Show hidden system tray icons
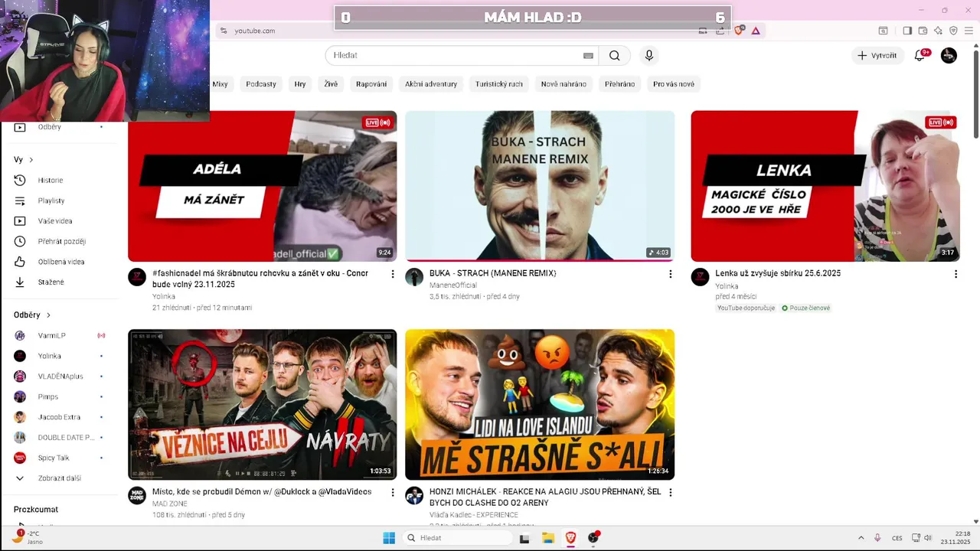Viewport: 980px width, 551px height. 861,538
